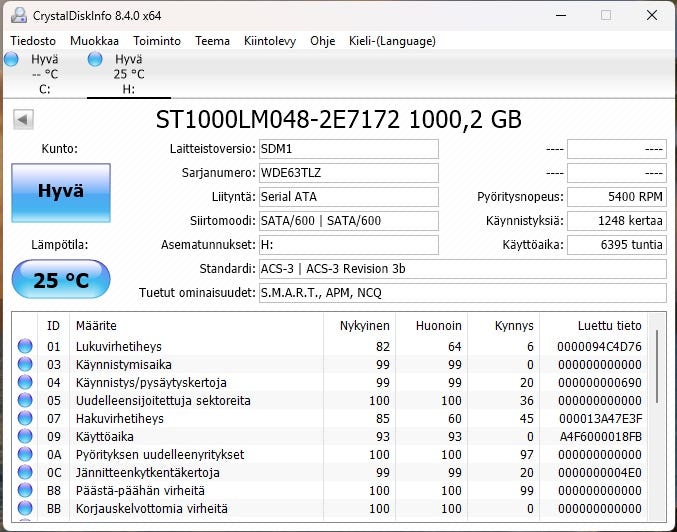
Task: Click blue status orb for attribute 03 Käynnistymisaika
Action: pos(25,364)
